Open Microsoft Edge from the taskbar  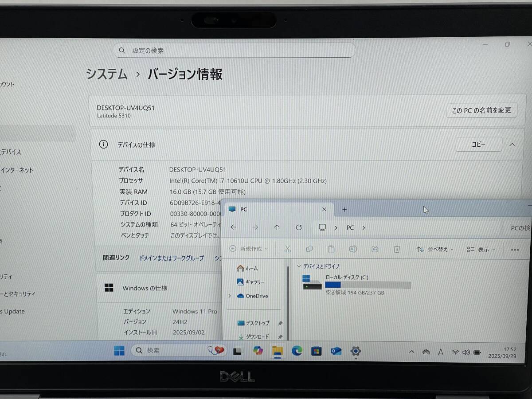(297, 351)
